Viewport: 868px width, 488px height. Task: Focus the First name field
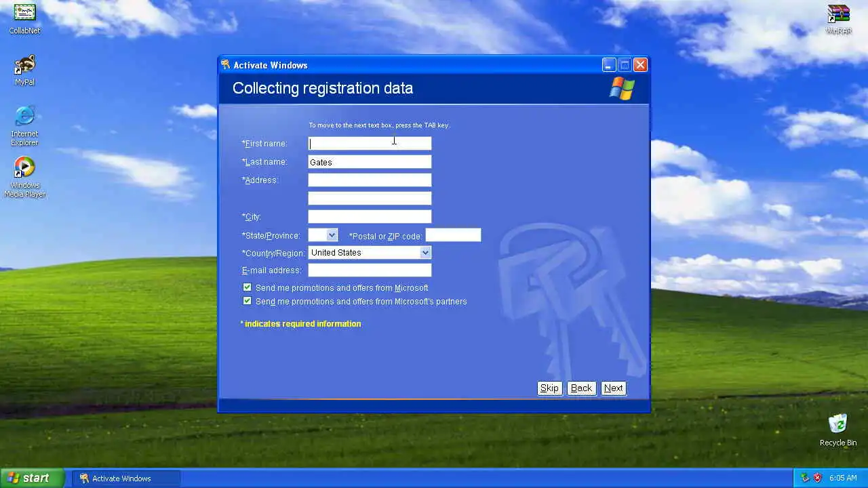[x=370, y=143]
